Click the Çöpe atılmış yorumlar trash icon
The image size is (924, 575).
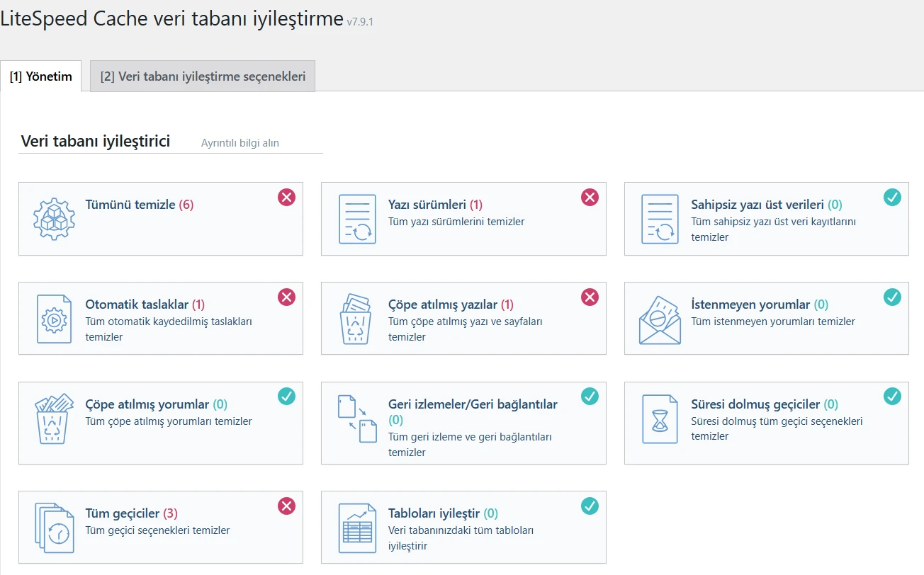(x=54, y=418)
